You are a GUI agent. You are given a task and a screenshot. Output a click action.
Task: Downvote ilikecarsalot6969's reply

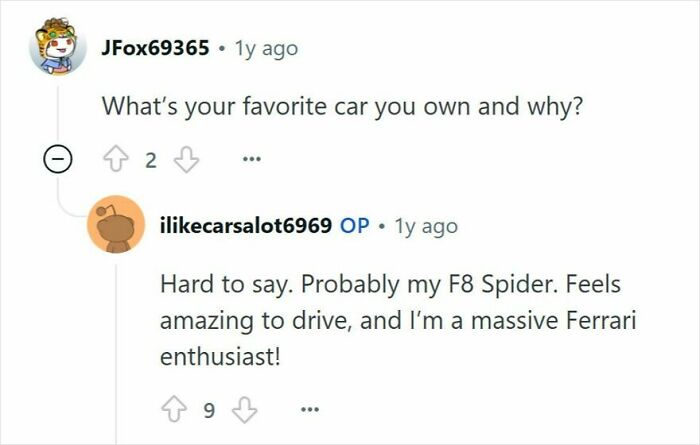coord(245,409)
